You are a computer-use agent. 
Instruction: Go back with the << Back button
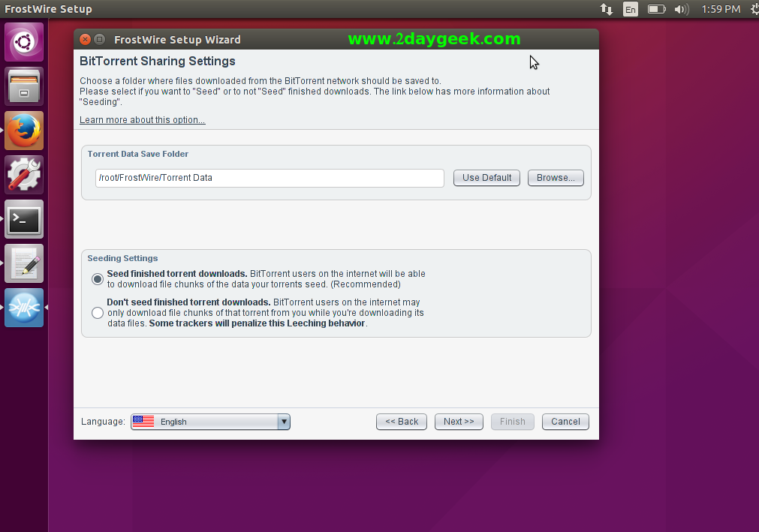402,422
